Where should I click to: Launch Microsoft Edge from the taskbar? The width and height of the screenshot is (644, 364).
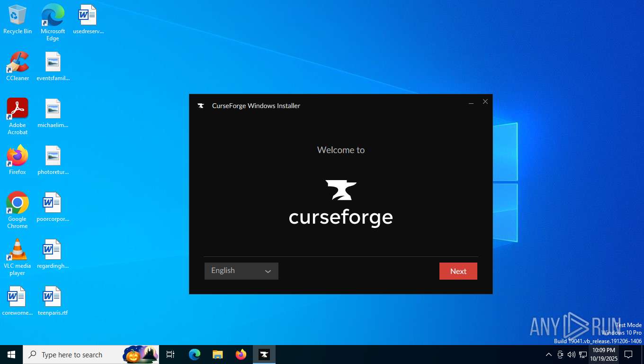tap(195, 355)
